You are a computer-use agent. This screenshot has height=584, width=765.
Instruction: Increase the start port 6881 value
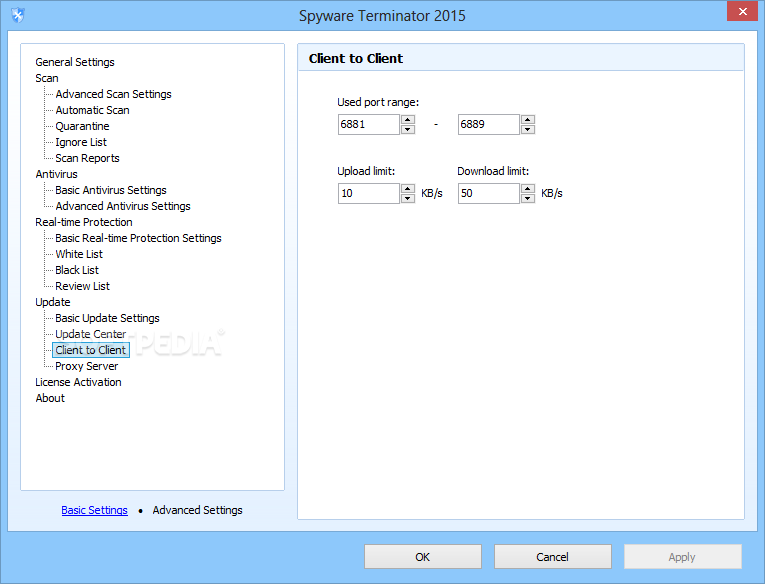pyautogui.click(x=408, y=120)
